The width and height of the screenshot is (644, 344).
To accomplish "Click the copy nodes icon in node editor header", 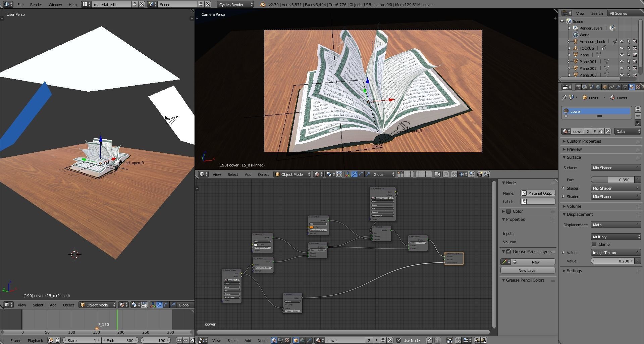I will (477, 340).
